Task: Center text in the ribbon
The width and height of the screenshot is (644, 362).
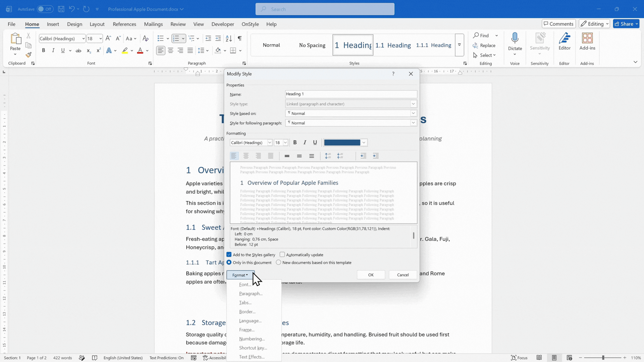Action: (171, 51)
